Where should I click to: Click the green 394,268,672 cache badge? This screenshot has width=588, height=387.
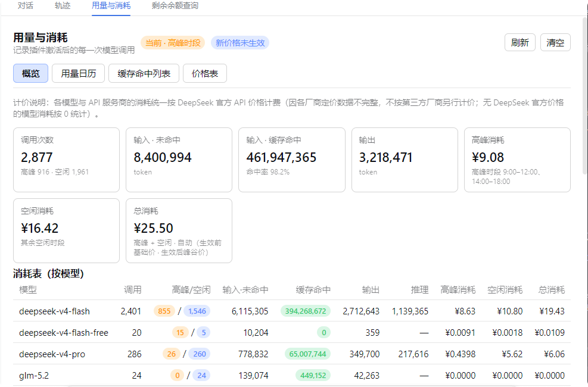(x=305, y=311)
